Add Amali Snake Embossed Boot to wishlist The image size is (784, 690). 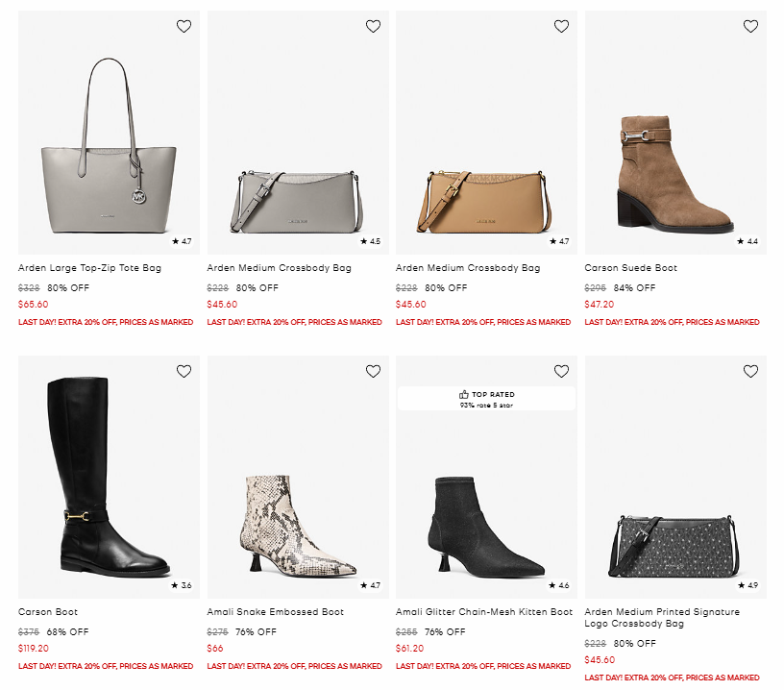pos(373,371)
